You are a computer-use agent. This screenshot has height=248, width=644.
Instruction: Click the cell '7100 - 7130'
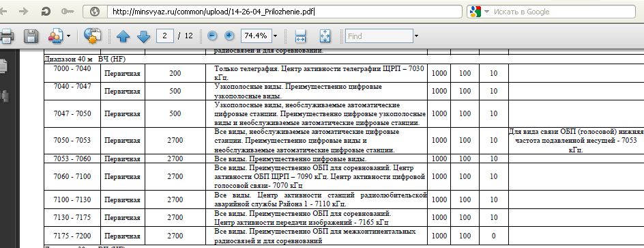click(x=72, y=200)
